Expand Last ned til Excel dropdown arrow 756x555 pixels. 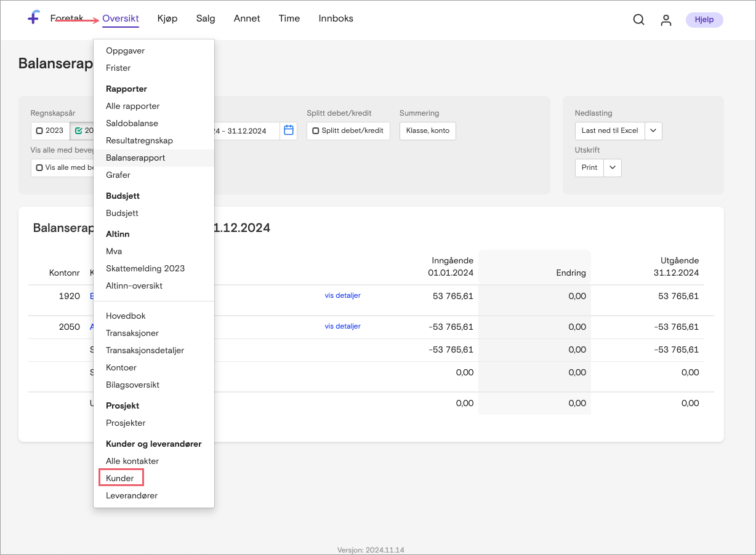pyautogui.click(x=653, y=130)
